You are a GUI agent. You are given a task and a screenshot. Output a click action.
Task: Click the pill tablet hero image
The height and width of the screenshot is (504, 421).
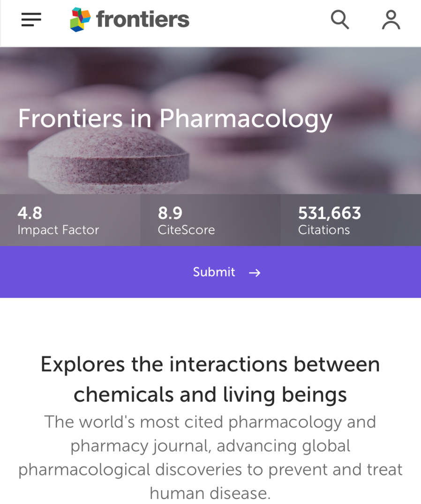point(108,164)
